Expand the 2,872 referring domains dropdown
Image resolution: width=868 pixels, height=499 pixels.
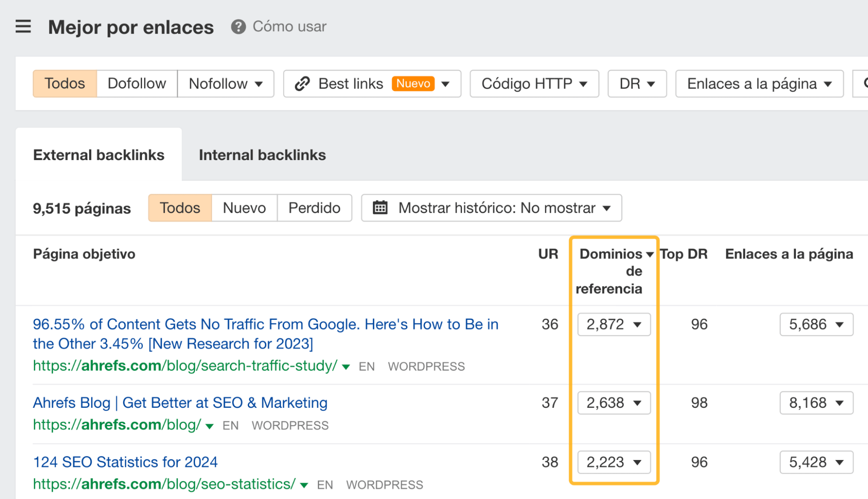click(614, 324)
